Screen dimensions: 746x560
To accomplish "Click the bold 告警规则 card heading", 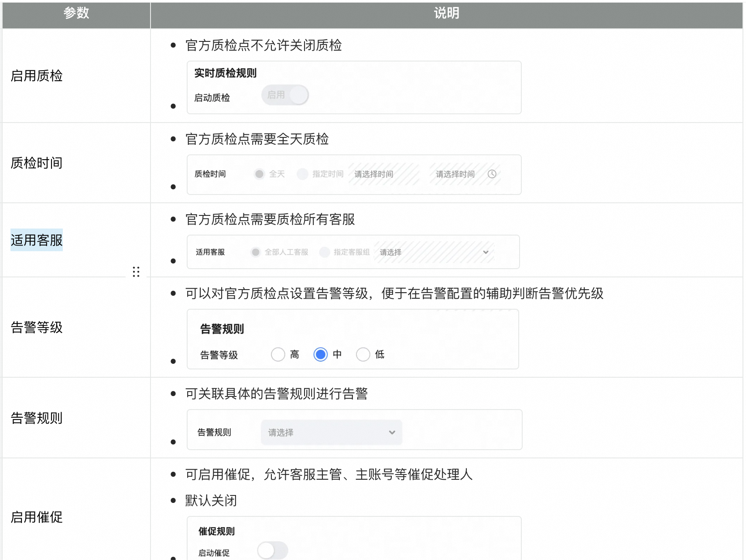I will 222,329.
